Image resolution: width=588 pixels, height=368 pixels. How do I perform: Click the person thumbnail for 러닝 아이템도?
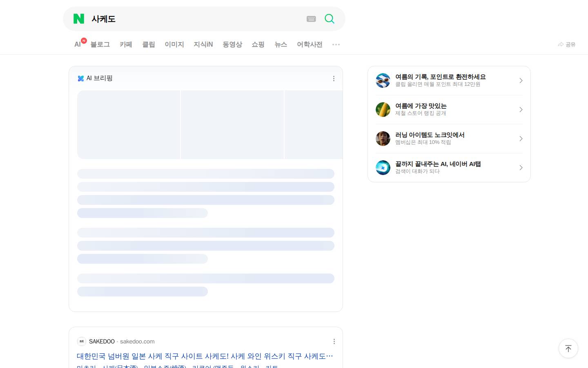coord(383,139)
